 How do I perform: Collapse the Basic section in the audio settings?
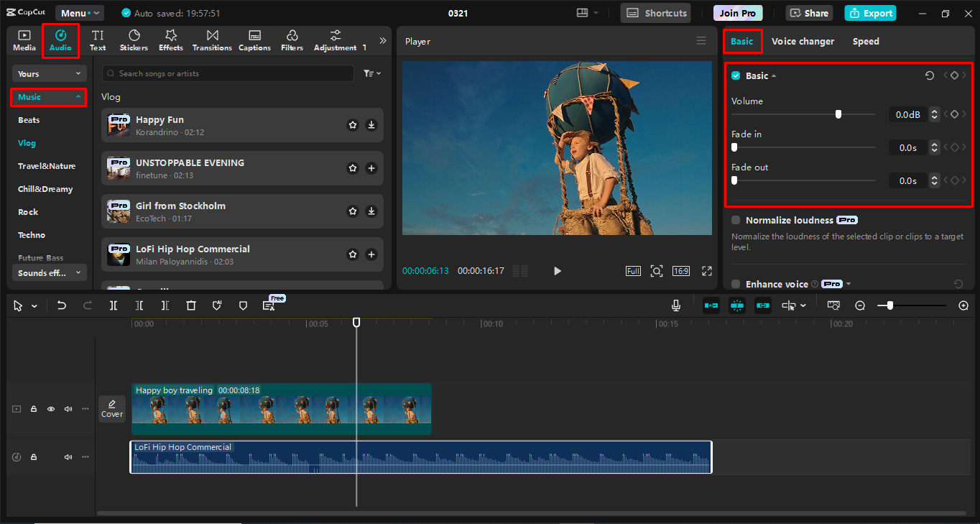[x=773, y=75]
